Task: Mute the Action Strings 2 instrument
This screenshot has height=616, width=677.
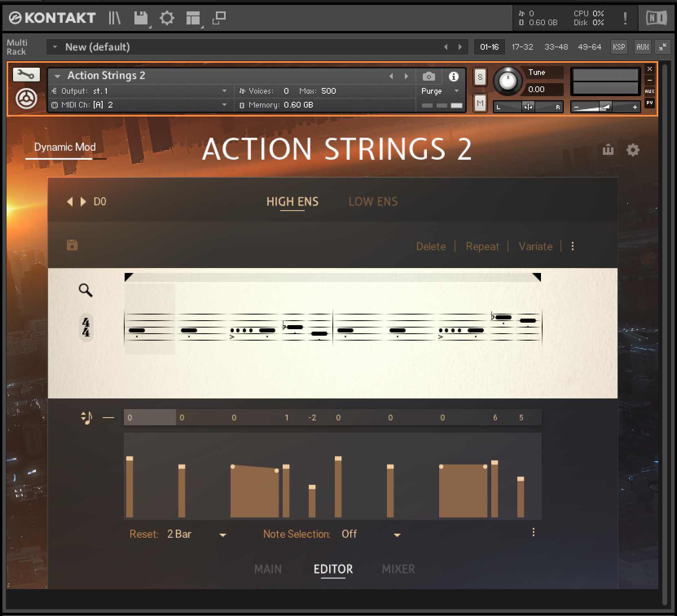Action: (x=479, y=103)
